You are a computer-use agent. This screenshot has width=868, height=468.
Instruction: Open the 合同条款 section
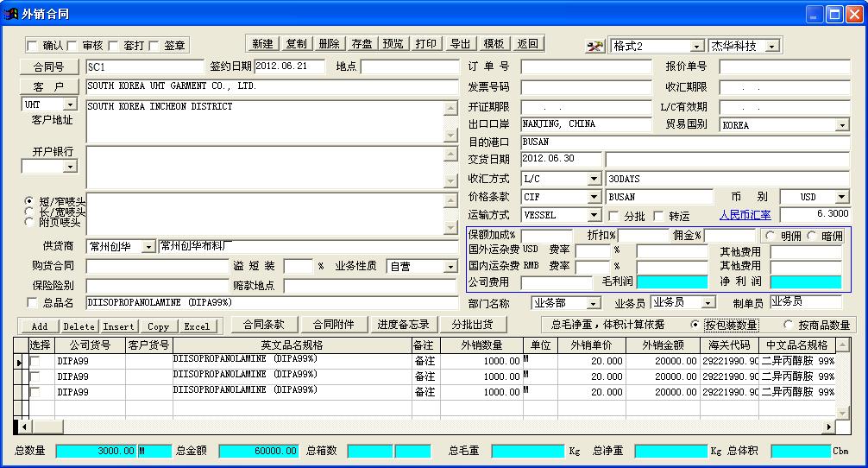coord(264,325)
